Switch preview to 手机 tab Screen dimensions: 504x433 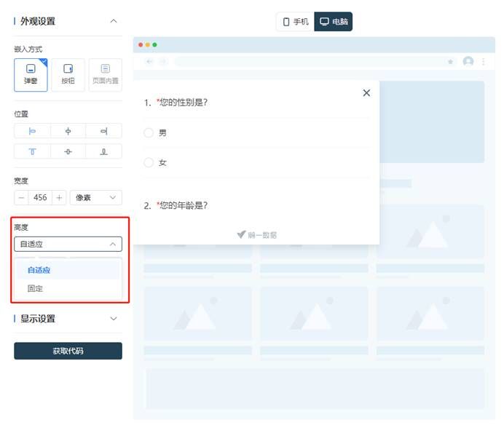click(x=296, y=22)
